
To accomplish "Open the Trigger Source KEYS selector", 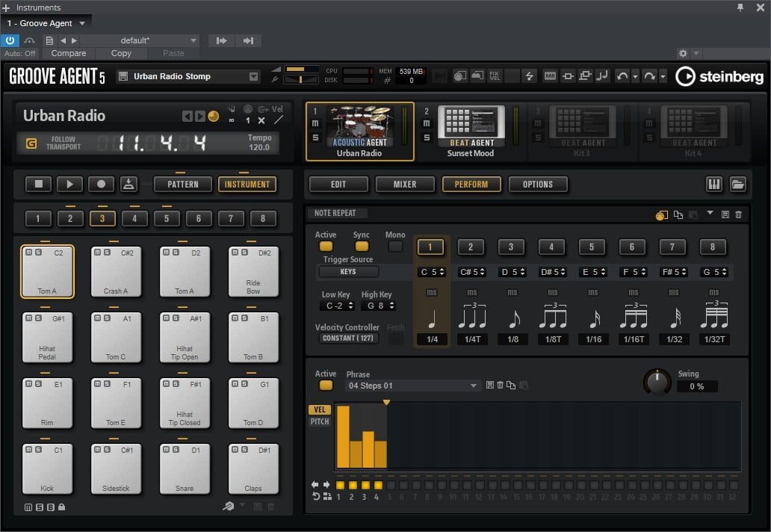I will pos(349,271).
